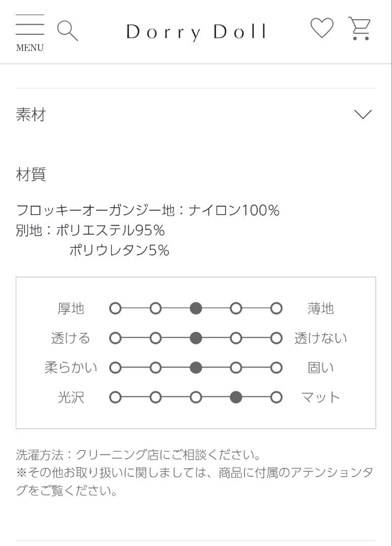
Task: Select the last dot next to 固い
Action: (276, 368)
